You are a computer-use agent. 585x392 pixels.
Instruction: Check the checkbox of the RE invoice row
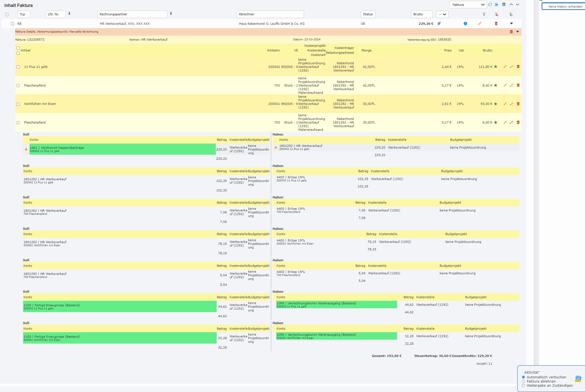pos(12,24)
